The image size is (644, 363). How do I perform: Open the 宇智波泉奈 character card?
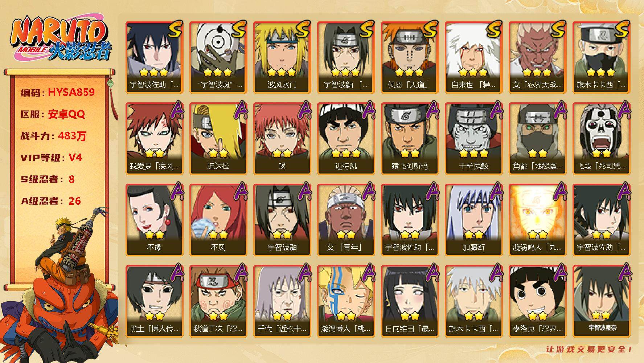click(601, 301)
